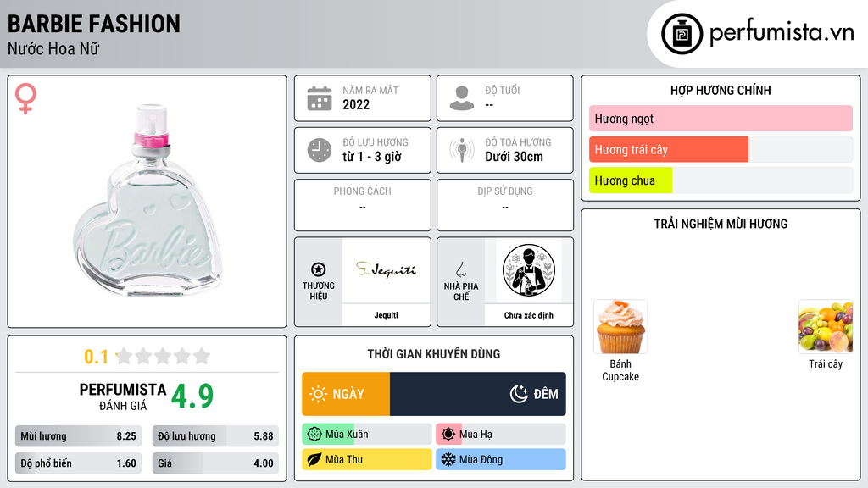Click the Độ tuổi age label
This screenshot has height=488, width=868.
coord(503,90)
